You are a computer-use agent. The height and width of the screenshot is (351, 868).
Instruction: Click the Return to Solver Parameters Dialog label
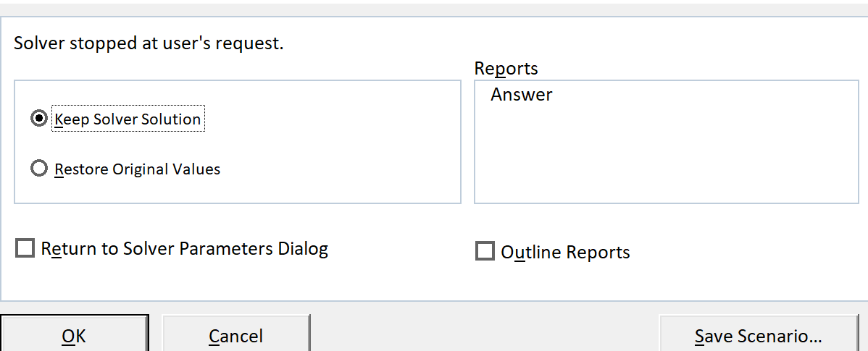[x=185, y=249]
